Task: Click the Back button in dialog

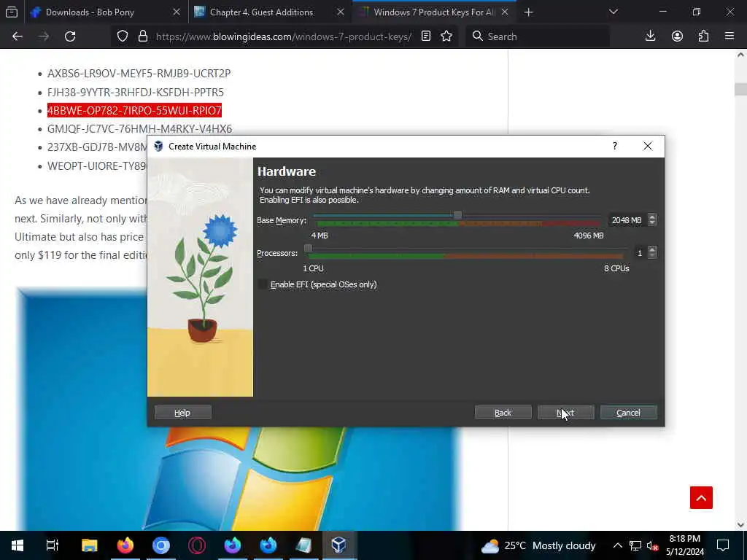Action: click(x=503, y=413)
